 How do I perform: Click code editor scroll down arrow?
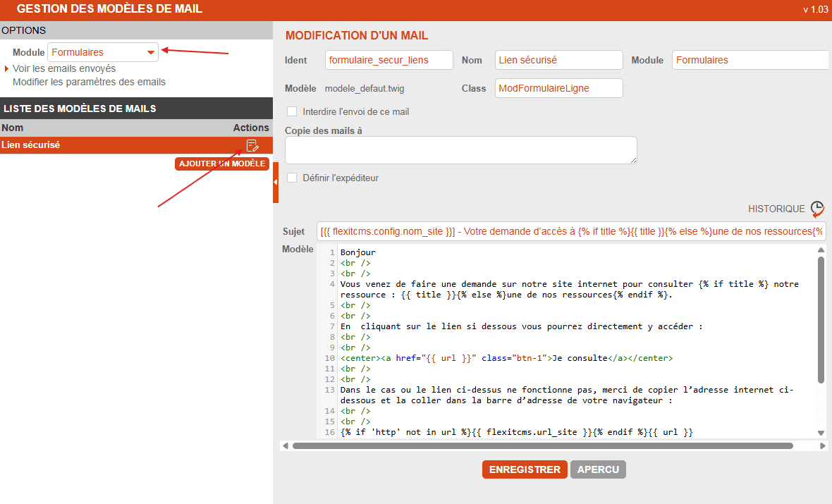pos(821,432)
